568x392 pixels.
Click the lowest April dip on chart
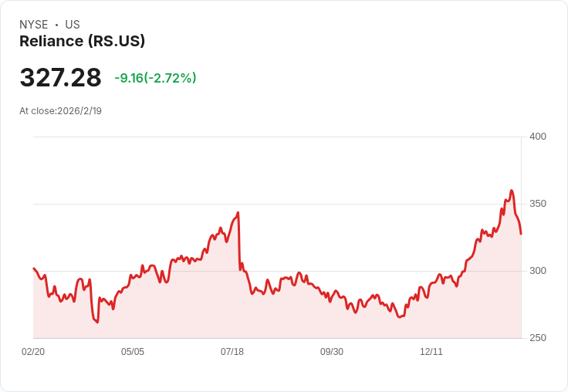pos(97,322)
